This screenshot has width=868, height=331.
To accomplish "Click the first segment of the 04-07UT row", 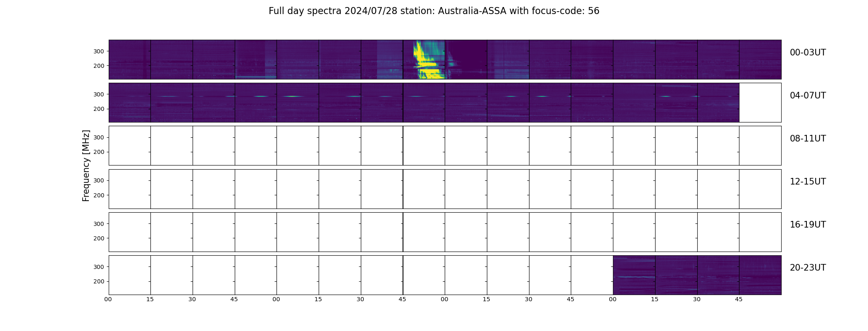I will click(x=129, y=103).
